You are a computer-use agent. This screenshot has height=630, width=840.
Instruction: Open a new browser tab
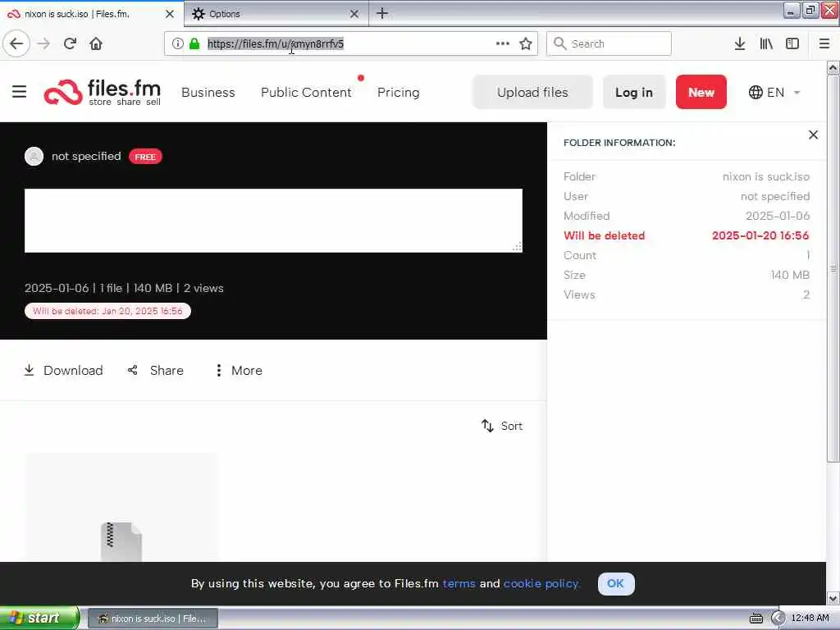click(x=382, y=13)
